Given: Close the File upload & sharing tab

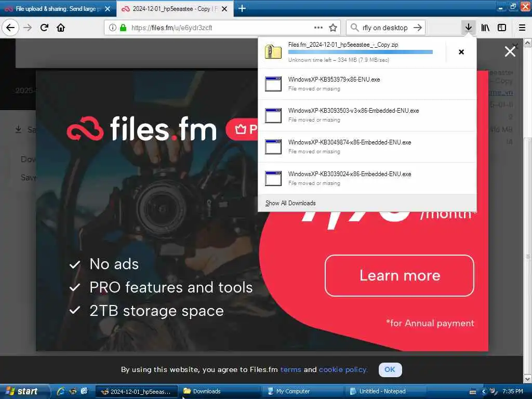Looking at the screenshot, I should coord(108,9).
